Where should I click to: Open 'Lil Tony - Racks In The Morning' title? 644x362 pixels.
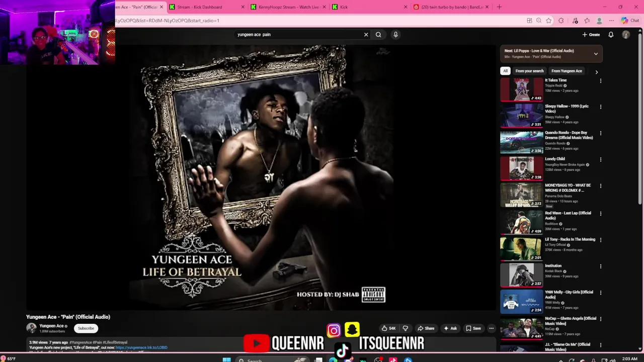pos(570,239)
